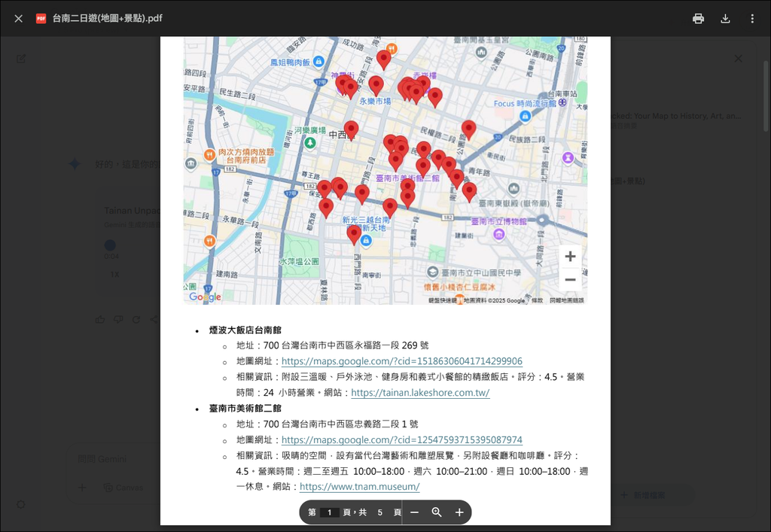
Task: Open the three-dot more actions menu
Action: coord(752,19)
